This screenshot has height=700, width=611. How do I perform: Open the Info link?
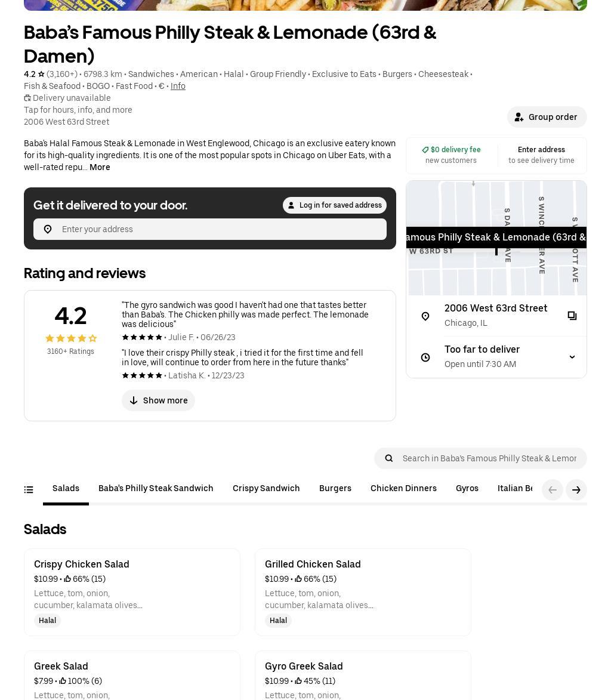click(178, 86)
